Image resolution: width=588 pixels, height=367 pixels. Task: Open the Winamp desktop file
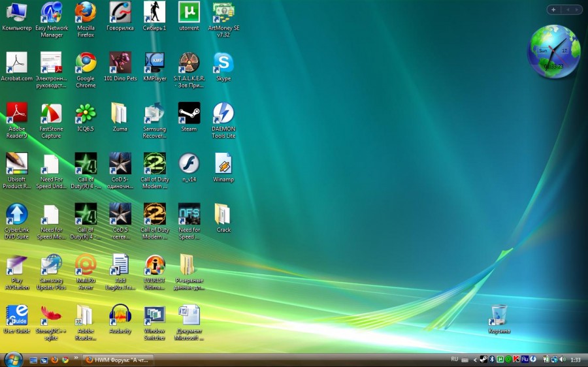pyautogui.click(x=223, y=168)
